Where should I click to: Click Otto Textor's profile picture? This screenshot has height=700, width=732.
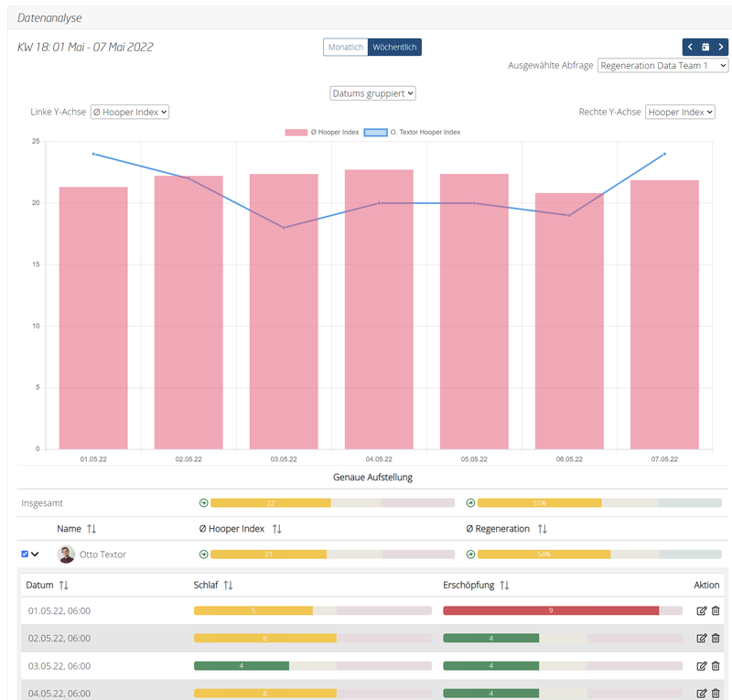click(x=66, y=555)
